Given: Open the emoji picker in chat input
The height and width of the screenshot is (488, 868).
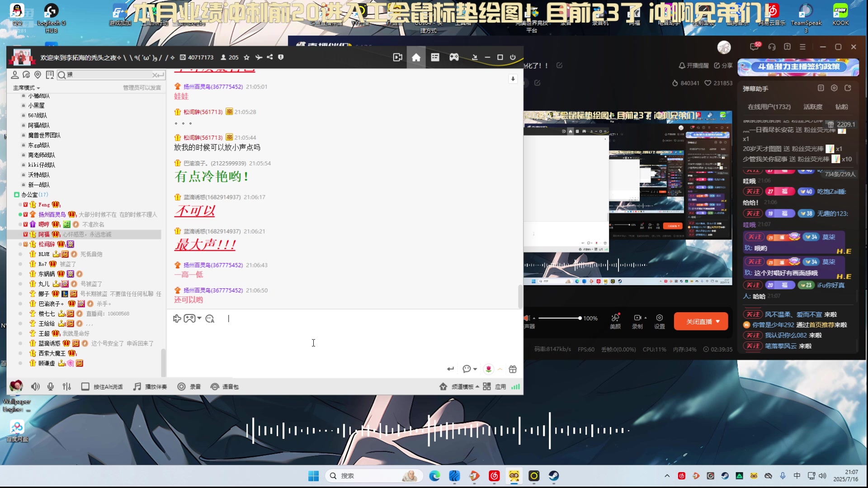Looking at the screenshot, I should pyautogui.click(x=210, y=319).
